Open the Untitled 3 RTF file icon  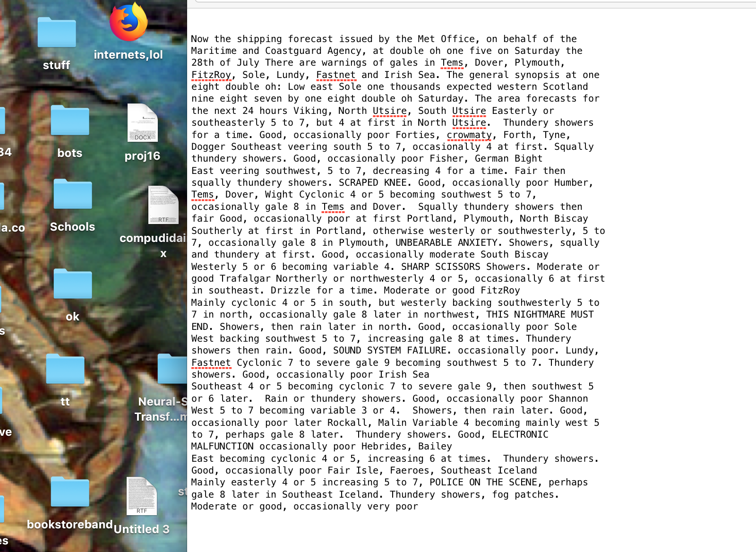click(142, 496)
